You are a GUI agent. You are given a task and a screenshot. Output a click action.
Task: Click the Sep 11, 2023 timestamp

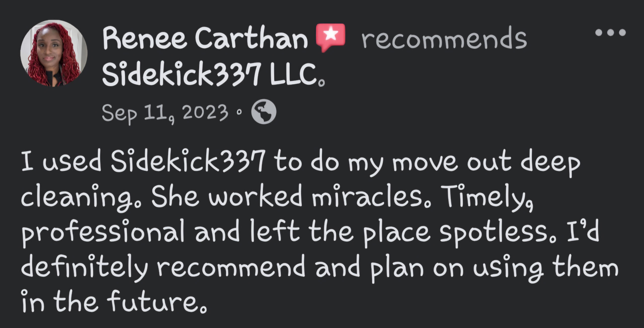pos(165,113)
